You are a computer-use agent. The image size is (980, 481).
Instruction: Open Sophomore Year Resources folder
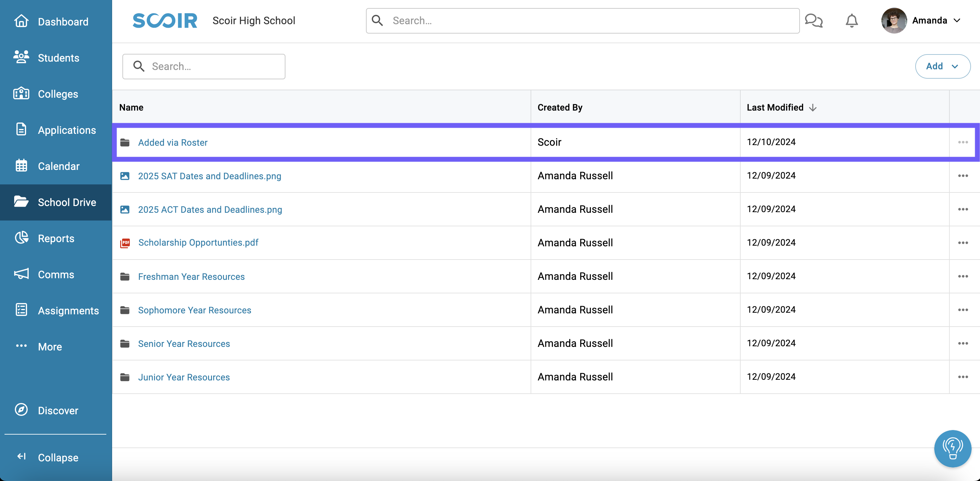tap(194, 310)
